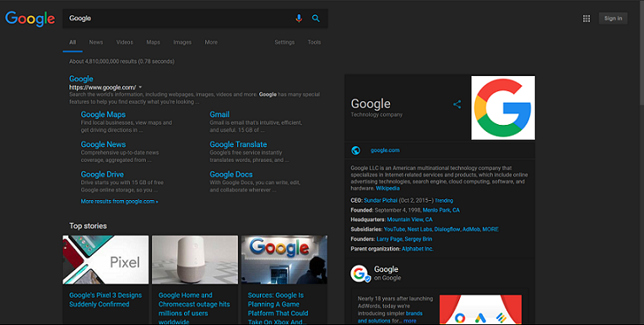Expand MORE subsidiaries

click(490, 230)
